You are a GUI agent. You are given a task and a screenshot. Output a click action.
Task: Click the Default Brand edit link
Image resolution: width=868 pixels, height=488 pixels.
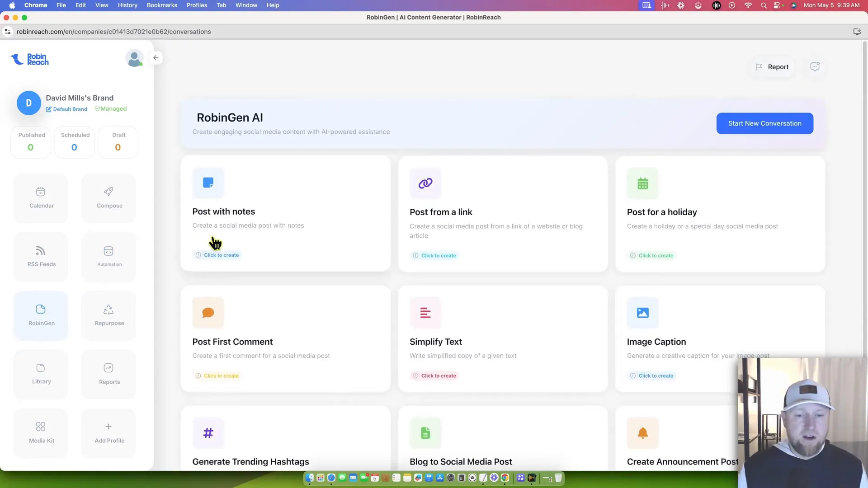click(66, 109)
